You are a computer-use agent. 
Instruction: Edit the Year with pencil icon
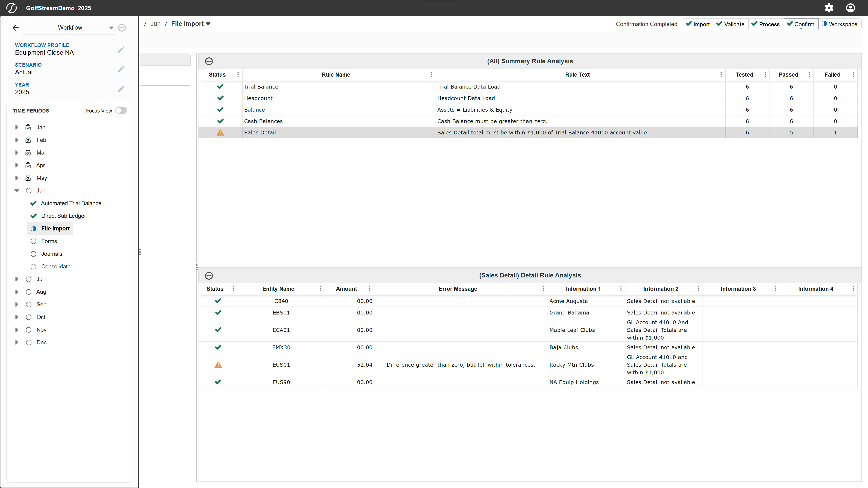coord(121,89)
